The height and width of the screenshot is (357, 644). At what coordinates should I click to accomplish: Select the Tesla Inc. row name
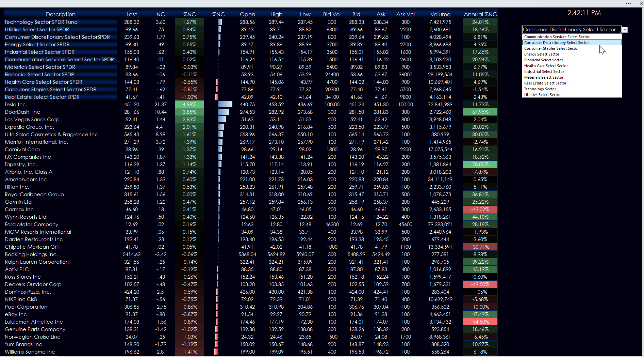(x=16, y=105)
